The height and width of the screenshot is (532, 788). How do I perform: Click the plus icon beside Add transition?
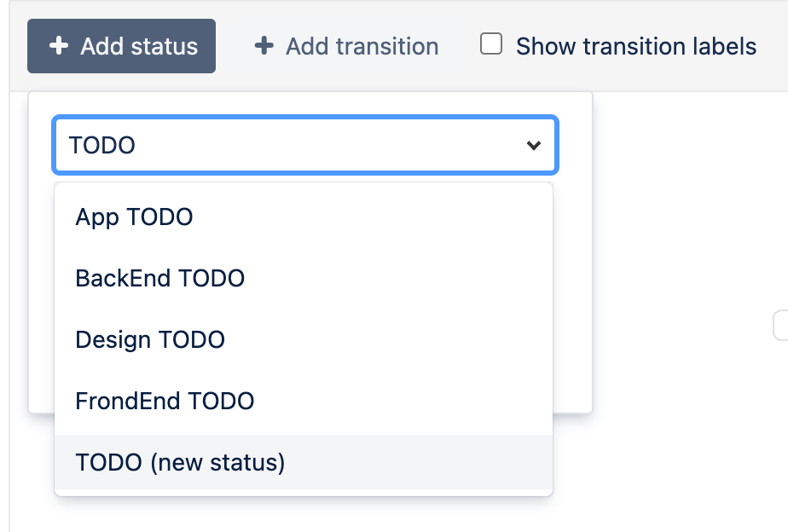click(264, 46)
